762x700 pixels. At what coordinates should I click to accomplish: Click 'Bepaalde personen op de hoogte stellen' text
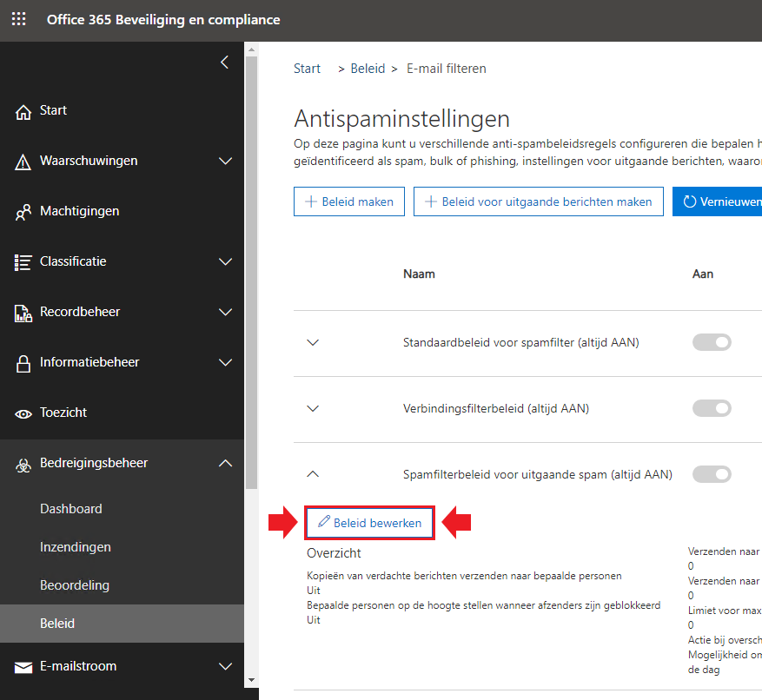pyautogui.click(x=484, y=605)
